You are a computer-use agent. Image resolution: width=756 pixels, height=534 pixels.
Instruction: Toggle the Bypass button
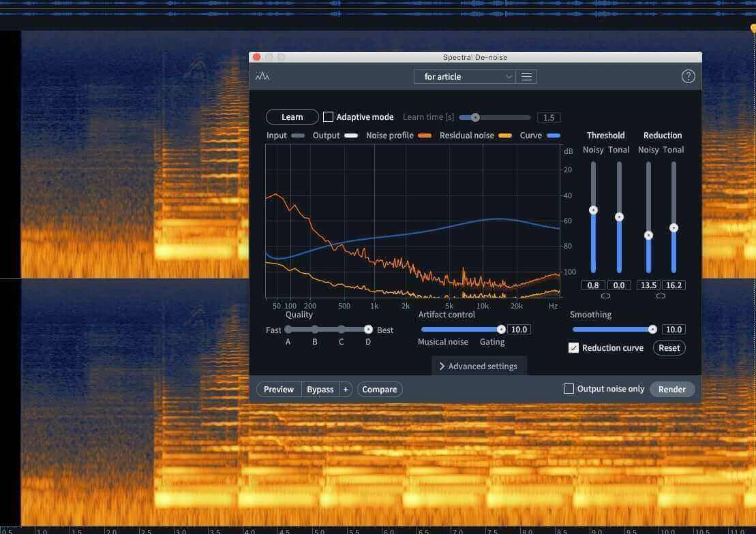320,390
